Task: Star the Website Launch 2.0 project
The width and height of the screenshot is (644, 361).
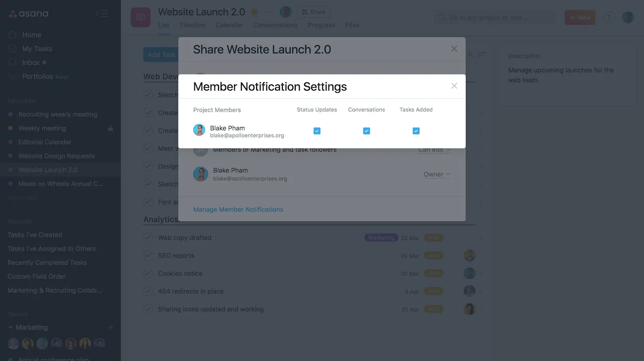Action: click(255, 11)
